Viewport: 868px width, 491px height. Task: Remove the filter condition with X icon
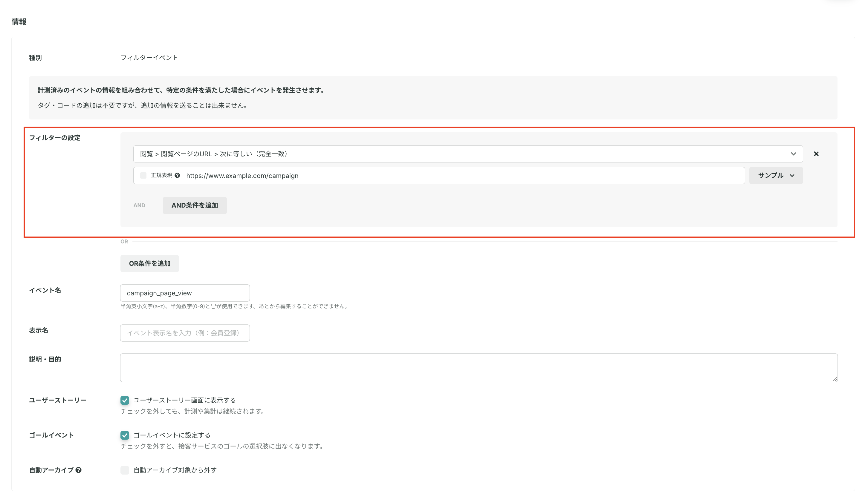coord(816,154)
